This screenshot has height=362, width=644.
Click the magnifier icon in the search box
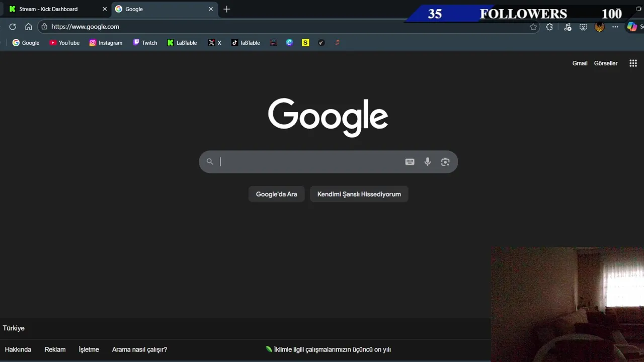coord(210,161)
